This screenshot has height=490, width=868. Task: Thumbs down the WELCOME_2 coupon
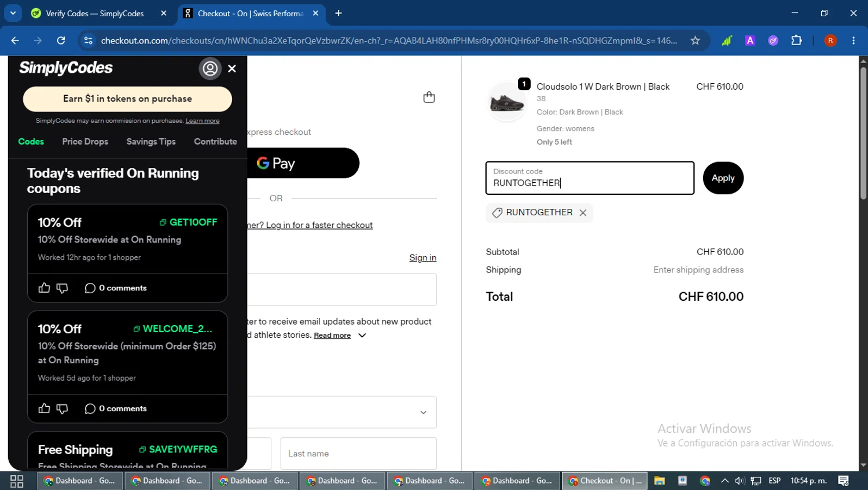[x=62, y=408]
